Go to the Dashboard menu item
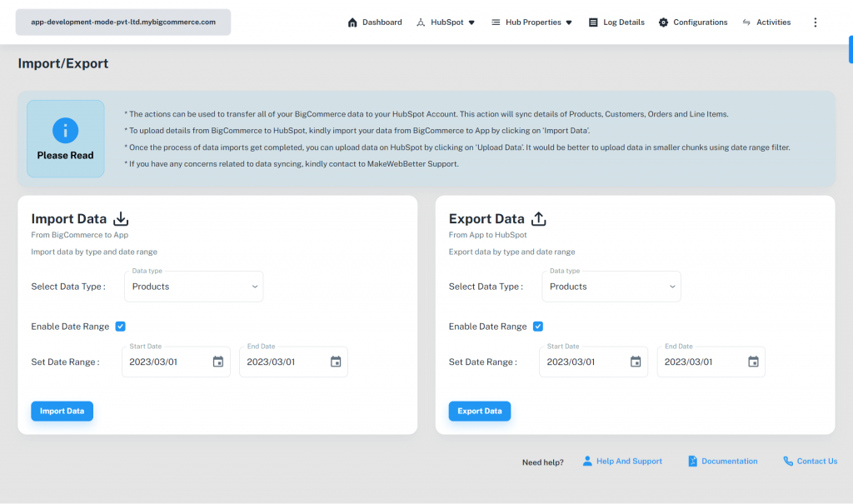 (x=382, y=22)
